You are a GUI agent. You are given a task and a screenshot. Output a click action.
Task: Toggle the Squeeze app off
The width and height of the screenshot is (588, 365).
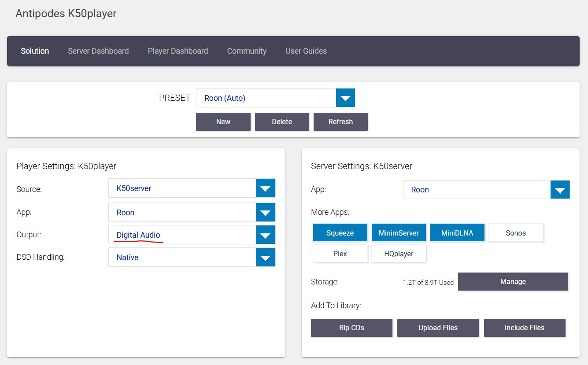coord(340,233)
